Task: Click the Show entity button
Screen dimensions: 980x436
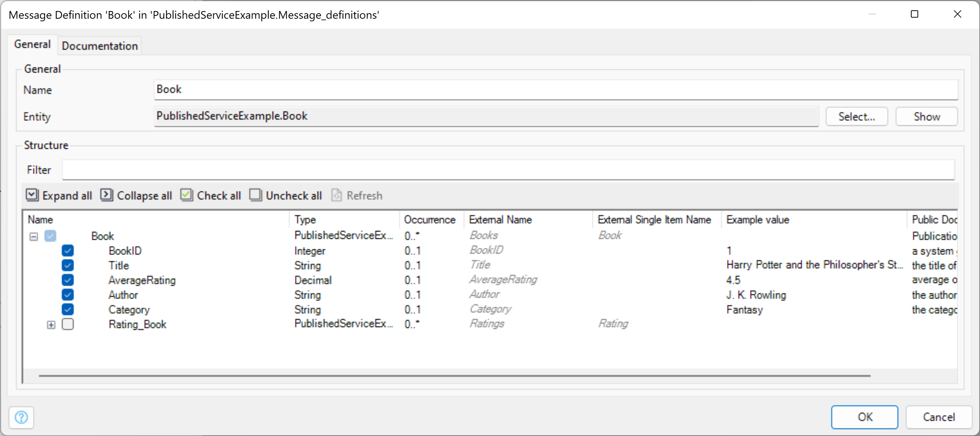Action: pyautogui.click(x=926, y=116)
